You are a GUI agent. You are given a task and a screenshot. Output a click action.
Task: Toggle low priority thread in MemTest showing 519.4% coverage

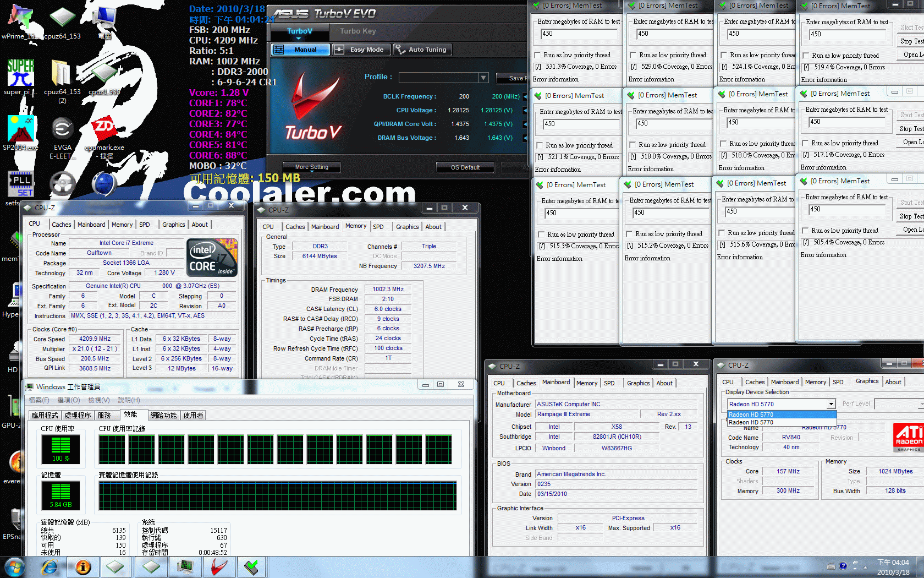[806, 56]
